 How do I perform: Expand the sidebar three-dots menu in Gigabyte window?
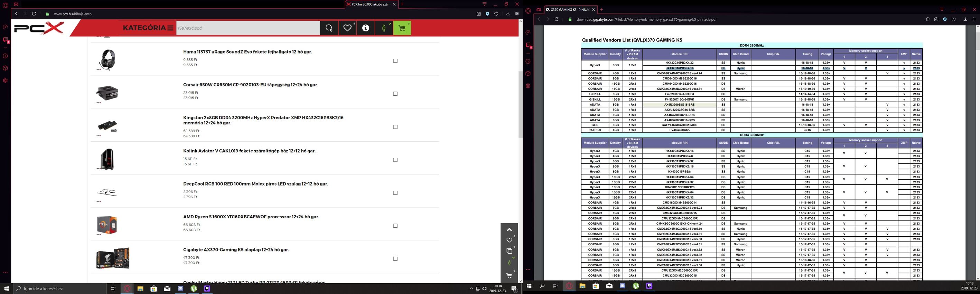coord(528,269)
